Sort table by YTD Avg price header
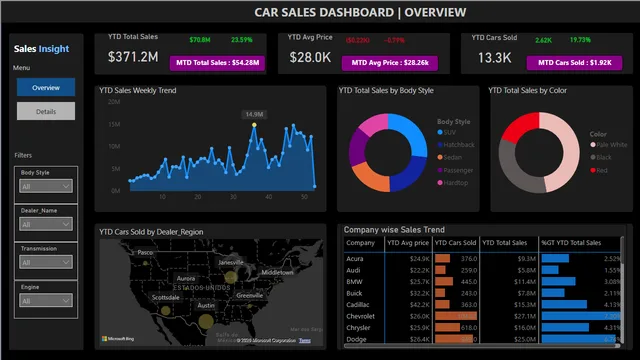 (x=408, y=243)
